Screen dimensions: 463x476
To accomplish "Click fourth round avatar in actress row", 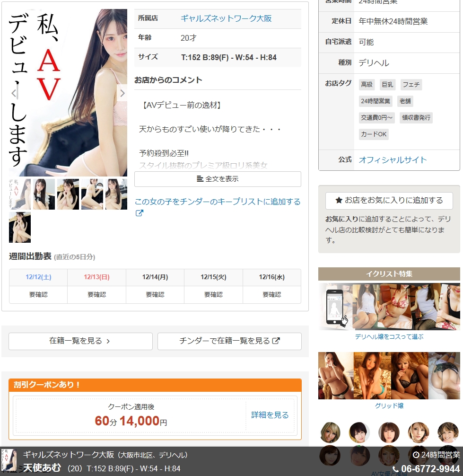I will [418, 432].
